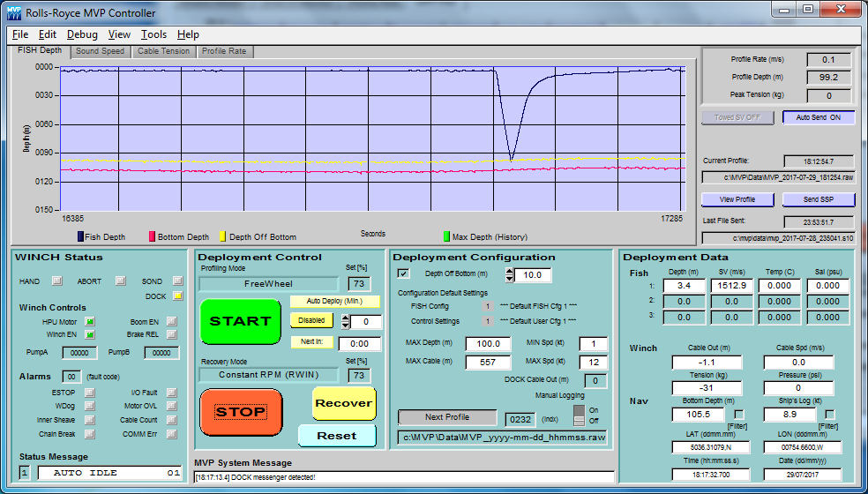Enable the Bottom Depth filter checkbox
The height and width of the screenshot is (494, 868).
[741, 415]
